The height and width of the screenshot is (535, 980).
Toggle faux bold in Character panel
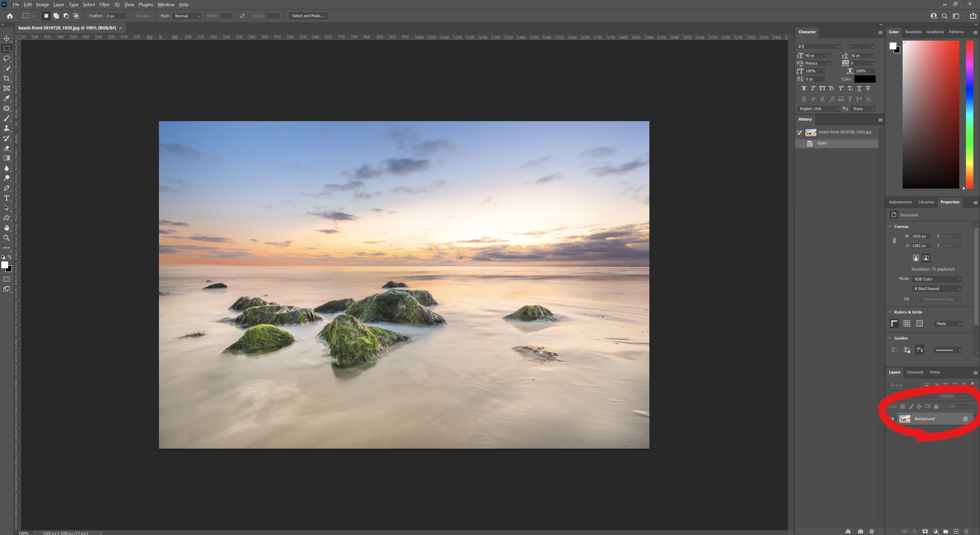[803, 88]
